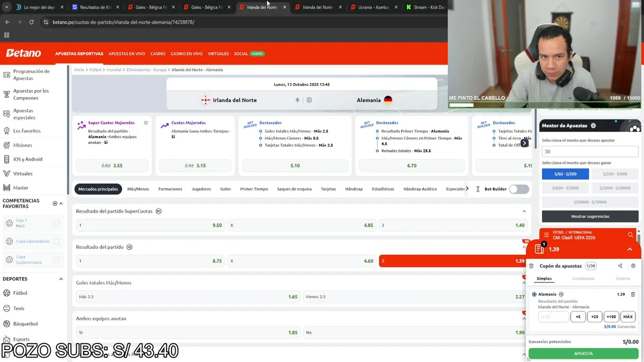Click the lightning stats icon by Irlanda del Norte
The width and height of the screenshot is (644, 362).
tap(297, 100)
